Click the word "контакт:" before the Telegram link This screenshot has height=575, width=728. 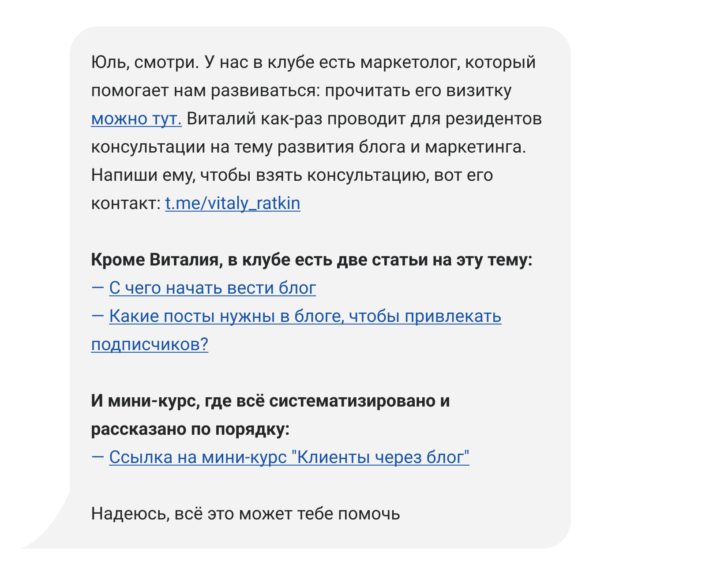[x=126, y=204]
